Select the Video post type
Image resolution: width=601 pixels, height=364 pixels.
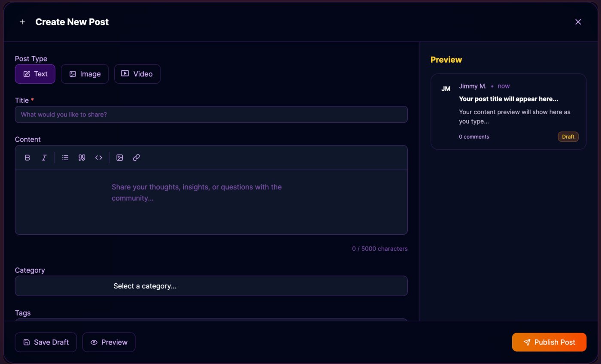pos(137,74)
